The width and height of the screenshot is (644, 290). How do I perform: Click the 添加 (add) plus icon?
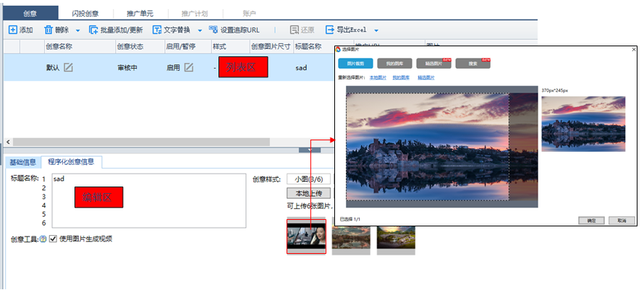tap(13, 30)
